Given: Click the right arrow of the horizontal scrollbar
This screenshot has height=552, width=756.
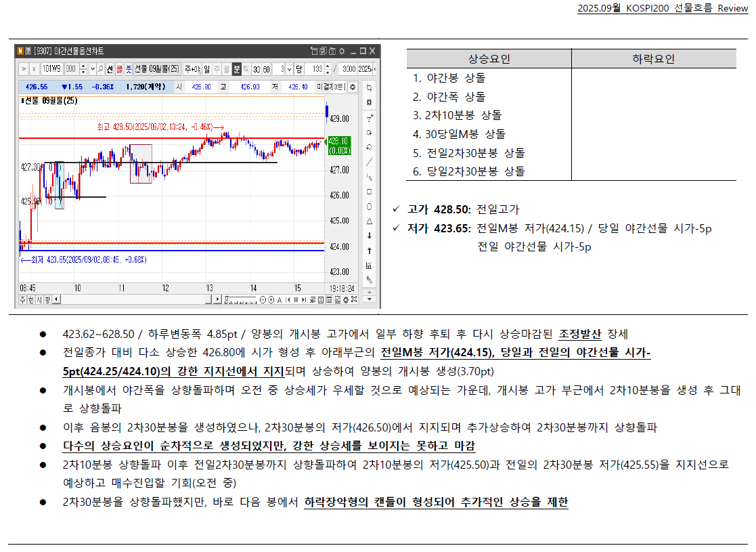Looking at the screenshot, I should (x=219, y=300).
